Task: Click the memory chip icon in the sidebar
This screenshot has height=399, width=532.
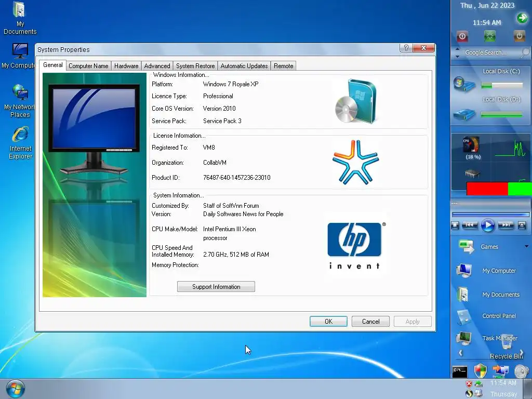Action: pyautogui.click(x=472, y=174)
